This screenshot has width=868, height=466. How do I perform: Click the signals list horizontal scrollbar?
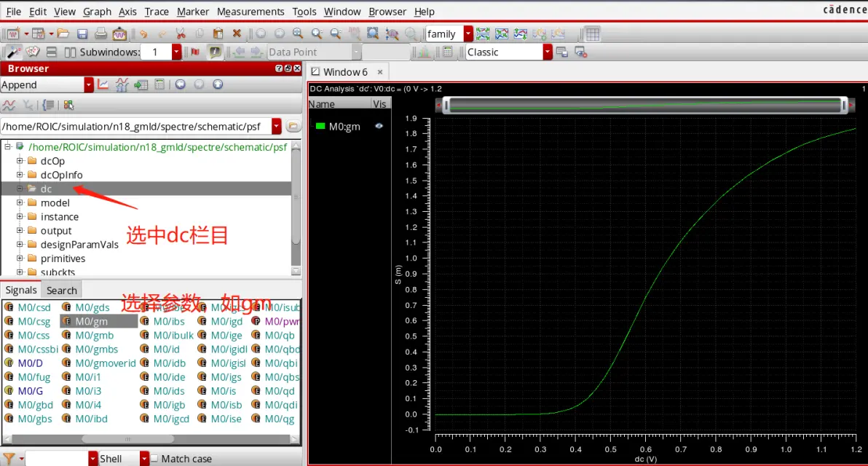[x=128, y=439]
